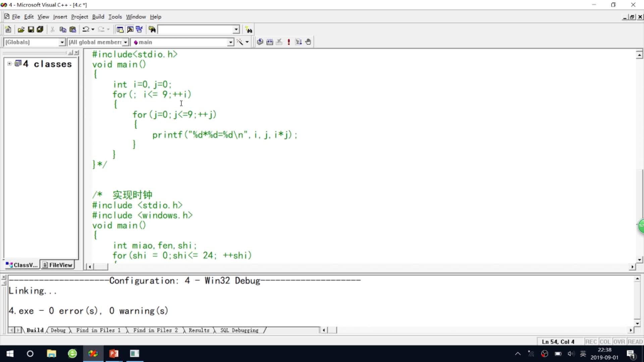Toggle the Workspace window toolbar button
Viewport: 644px width, 362px height.
pos(120,29)
